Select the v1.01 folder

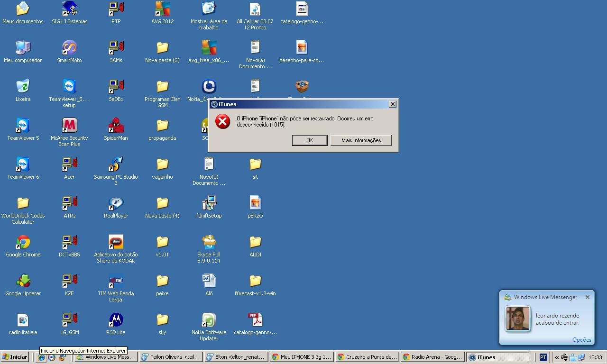click(162, 242)
